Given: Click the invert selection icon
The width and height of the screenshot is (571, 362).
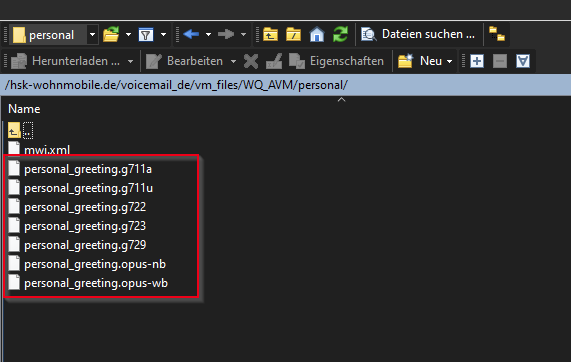Looking at the screenshot, I should (523, 61).
